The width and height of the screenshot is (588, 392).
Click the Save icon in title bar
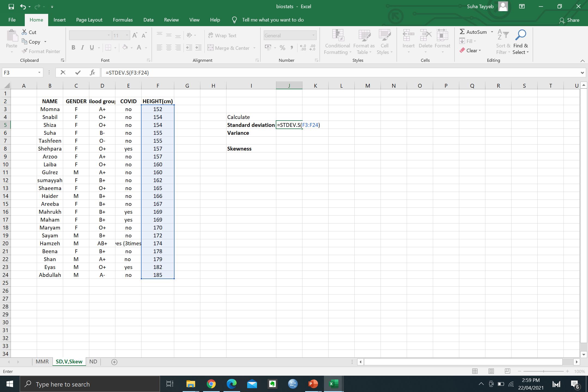coord(11,7)
